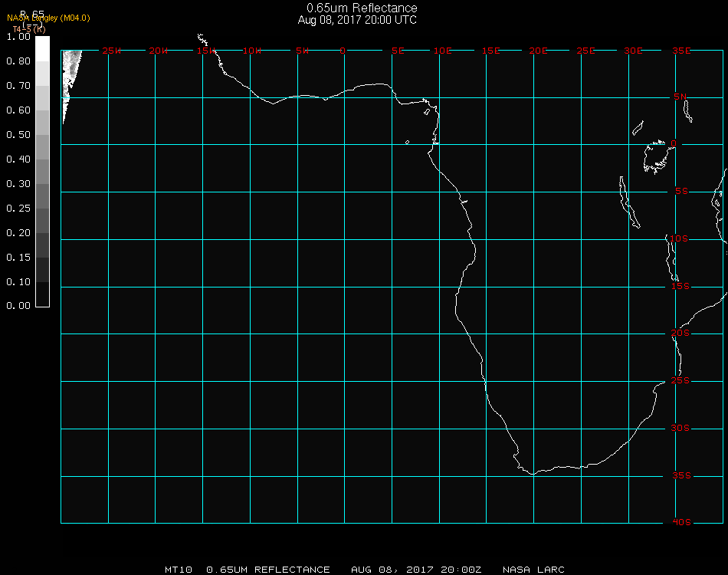Click the '30E' longitude label
The image size is (728, 575).
coord(633,51)
